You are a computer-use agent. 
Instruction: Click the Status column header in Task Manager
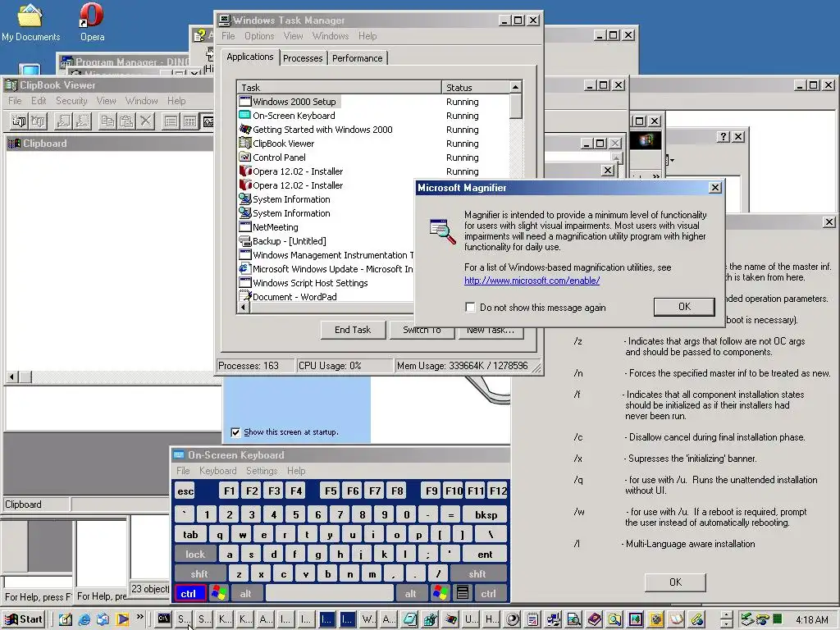point(476,87)
